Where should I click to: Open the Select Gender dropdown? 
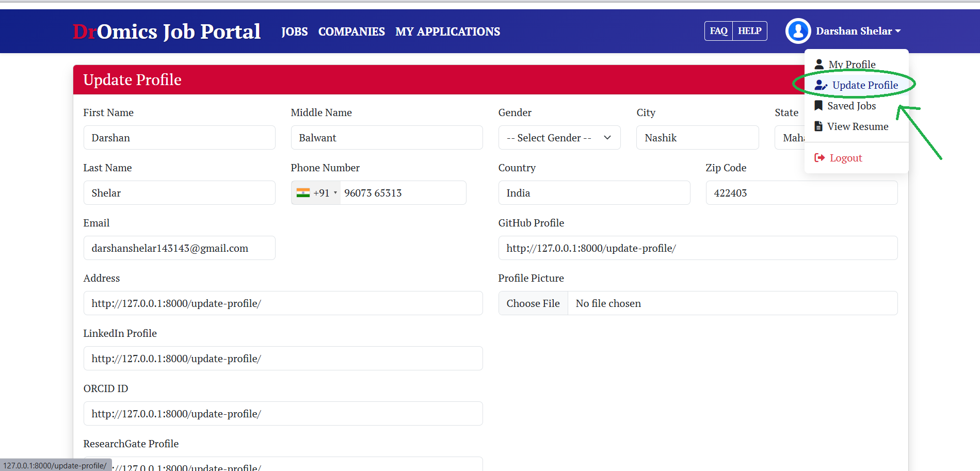(x=559, y=138)
